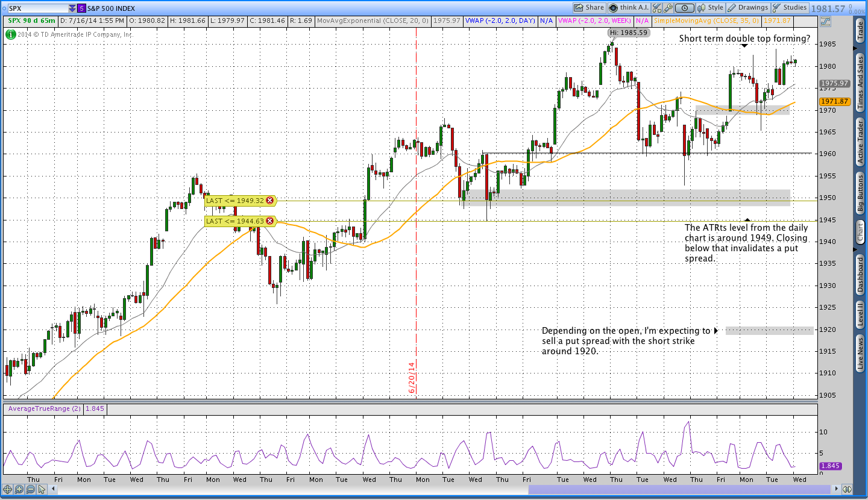This screenshot has width=868, height=500.
Task: Launch the think A.I. tool
Action: (x=628, y=8)
